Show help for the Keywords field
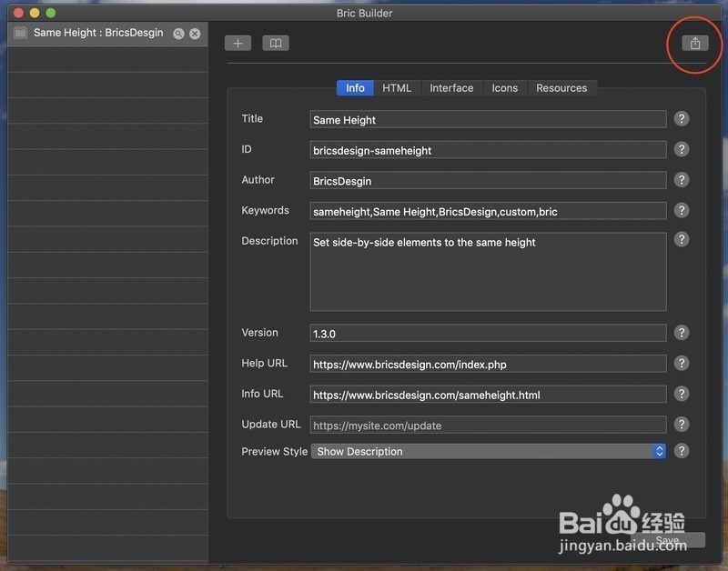The image size is (728, 571). point(681,211)
